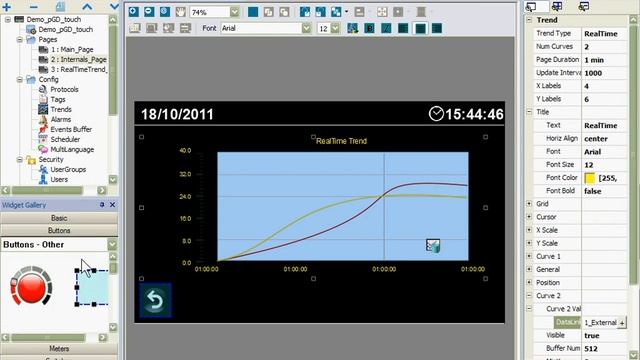Open Alarms in the project tree
Image resolution: width=640 pixels, height=360 pixels.
click(61, 120)
